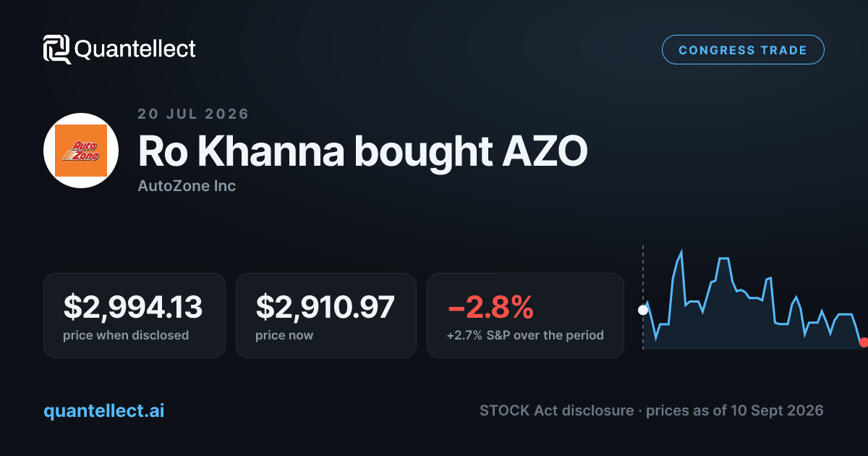The height and width of the screenshot is (456, 868).
Task: Click the red end dot on chart
Action: tap(863, 342)
